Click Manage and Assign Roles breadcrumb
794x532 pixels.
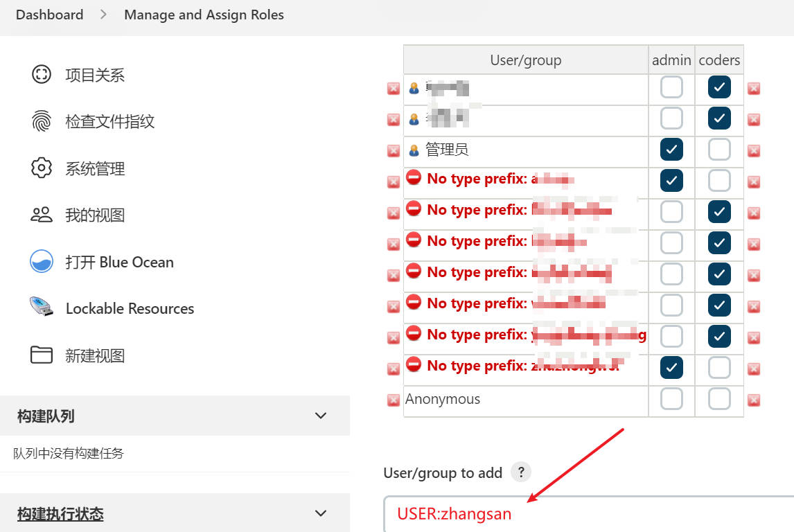point(204,15)
